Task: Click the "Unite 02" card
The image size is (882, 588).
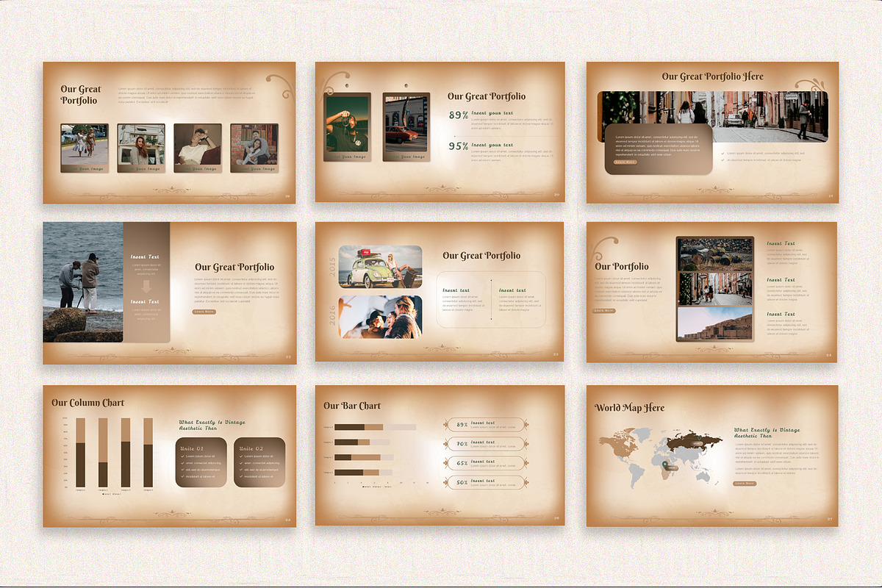Action: pos(259,462)
